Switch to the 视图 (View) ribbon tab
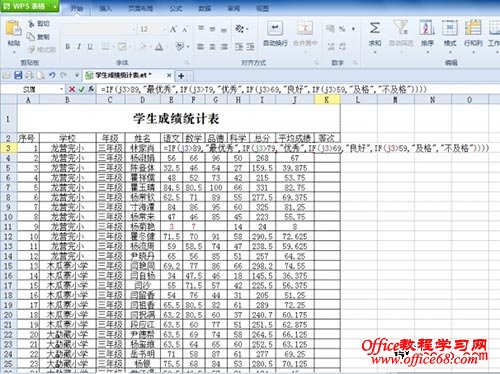The image size is (500, 374). tap(262, 8)
